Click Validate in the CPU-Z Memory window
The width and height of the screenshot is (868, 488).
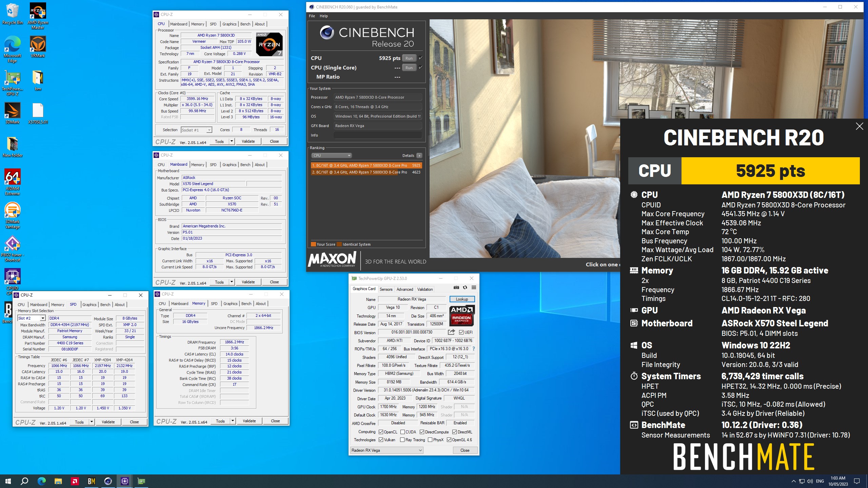tap(249, 421)
